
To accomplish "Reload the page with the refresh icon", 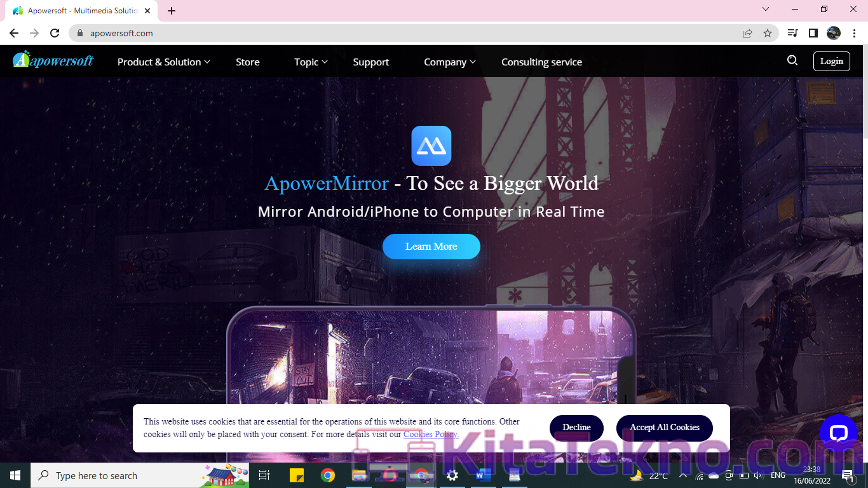I will (55, 33).
